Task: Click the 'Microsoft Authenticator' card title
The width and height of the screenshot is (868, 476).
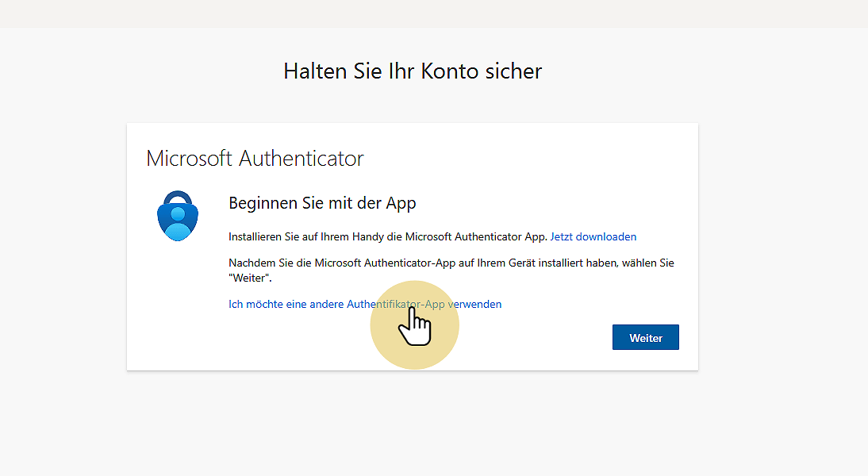Action: [255, 158]
